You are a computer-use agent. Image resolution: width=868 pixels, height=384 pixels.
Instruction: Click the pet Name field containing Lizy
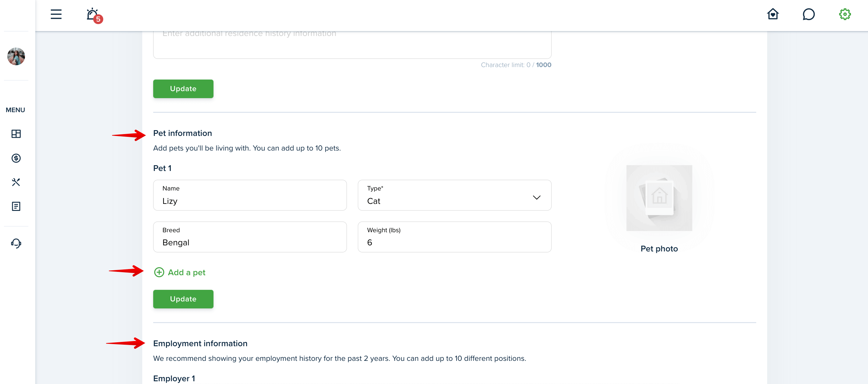[250, 195]
